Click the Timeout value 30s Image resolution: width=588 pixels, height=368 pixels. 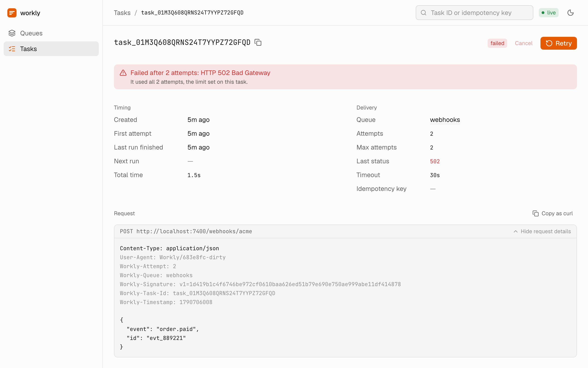coord(435,175)
